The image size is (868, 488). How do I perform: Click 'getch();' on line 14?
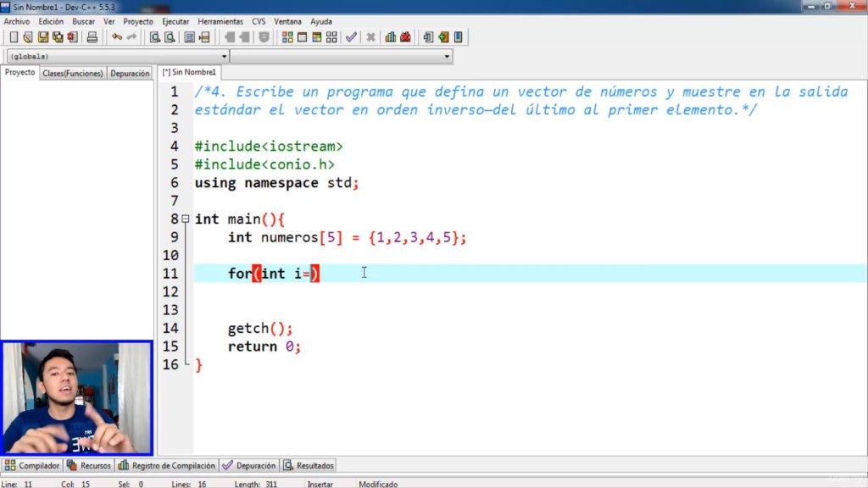pyautogui.click(x=259, y=328)
